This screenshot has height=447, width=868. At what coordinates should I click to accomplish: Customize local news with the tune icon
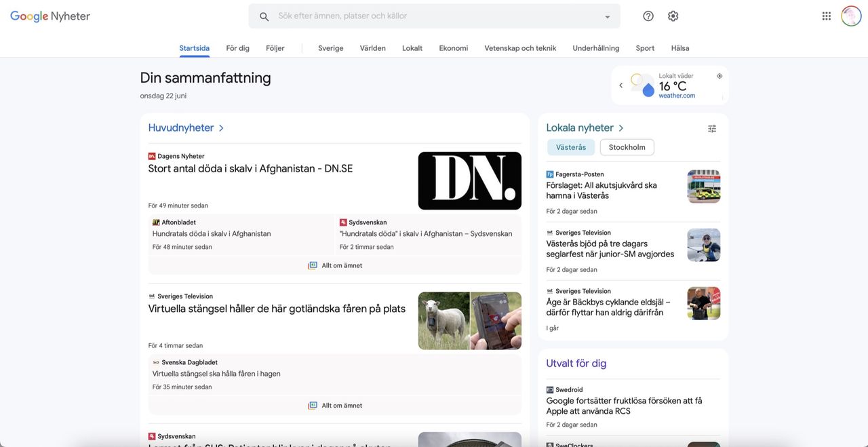coord(711,128)
